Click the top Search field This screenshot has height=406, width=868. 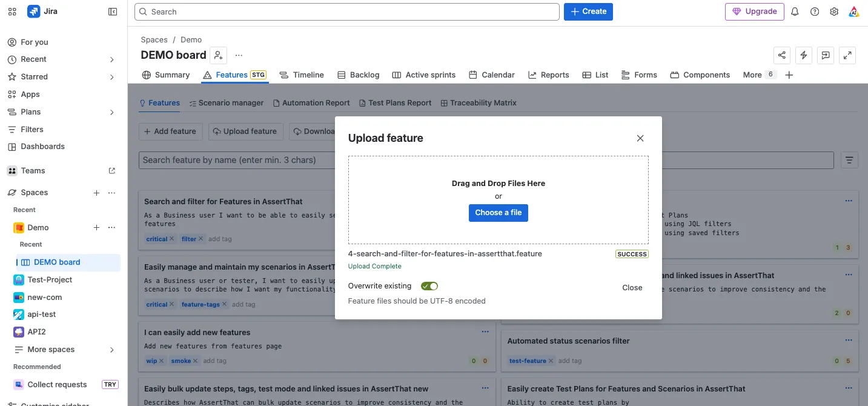[x=346, y=12]
